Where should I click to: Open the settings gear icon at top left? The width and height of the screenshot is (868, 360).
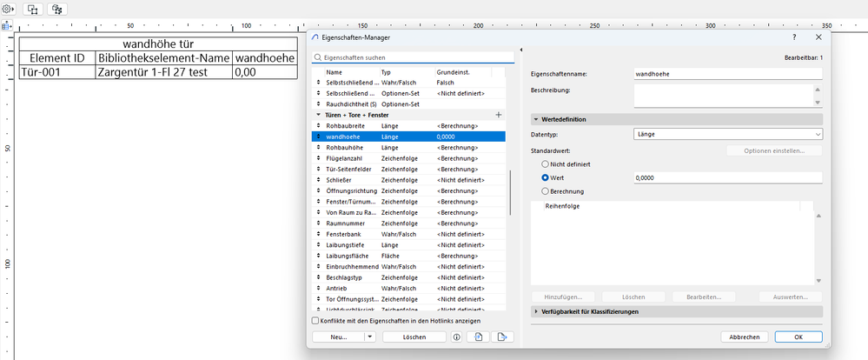(x=8, y=9)
